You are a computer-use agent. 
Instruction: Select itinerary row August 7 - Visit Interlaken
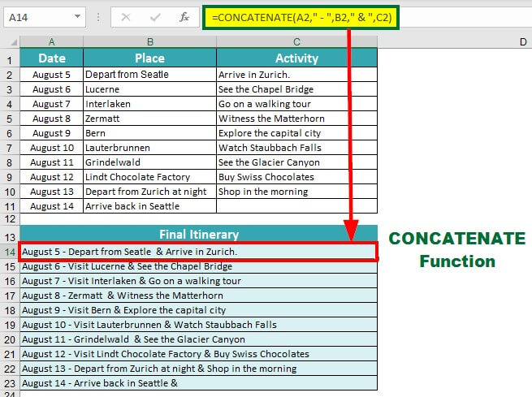point(199,281)
